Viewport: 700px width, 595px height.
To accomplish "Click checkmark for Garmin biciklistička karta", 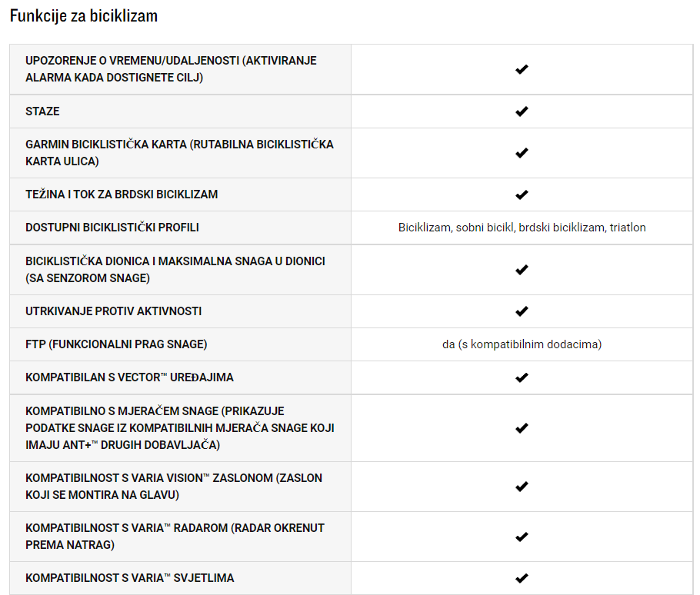I will point(522,153).
